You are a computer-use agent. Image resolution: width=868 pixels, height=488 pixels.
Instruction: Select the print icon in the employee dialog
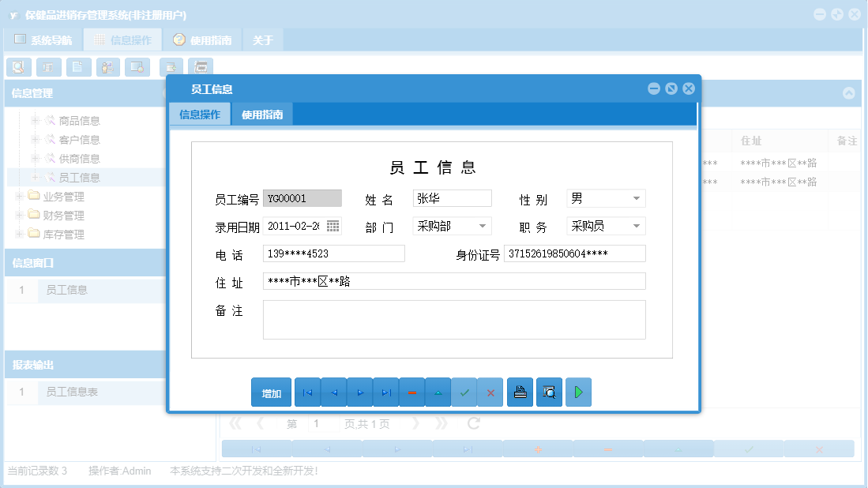click(x=520, y=392)
